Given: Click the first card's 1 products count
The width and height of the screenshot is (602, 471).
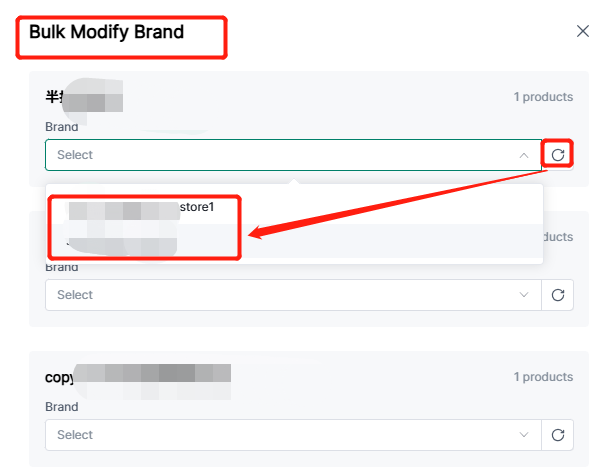Looking at the screenshot, I should [x=543, y=97].
